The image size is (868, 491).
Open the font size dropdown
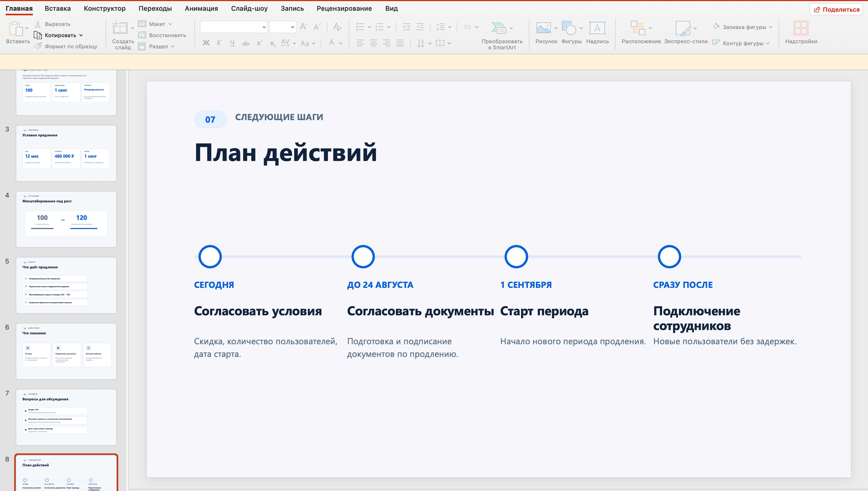[292, 27]
